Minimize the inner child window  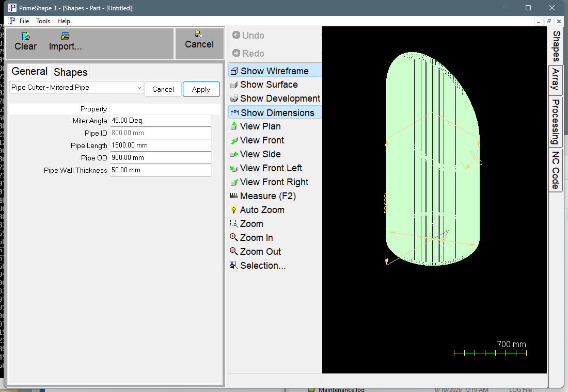pyautogui.click(x=539, y=21)
